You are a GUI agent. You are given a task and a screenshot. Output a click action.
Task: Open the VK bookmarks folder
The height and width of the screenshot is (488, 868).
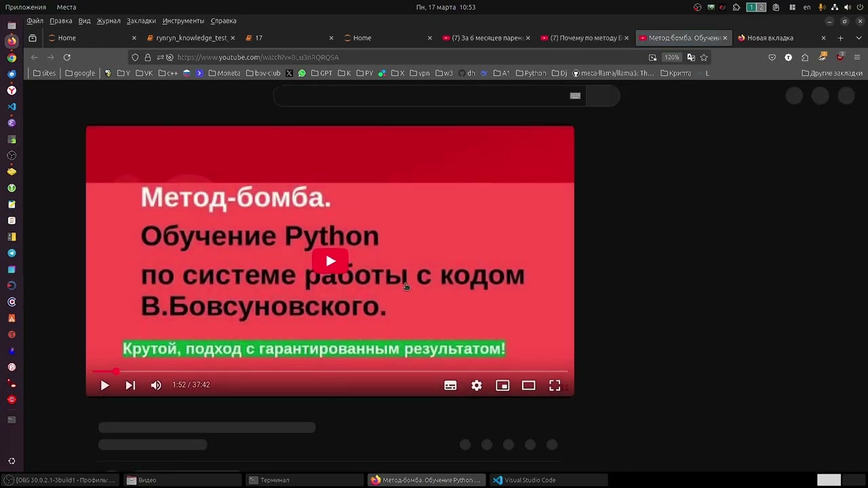(x=144, y=73)
